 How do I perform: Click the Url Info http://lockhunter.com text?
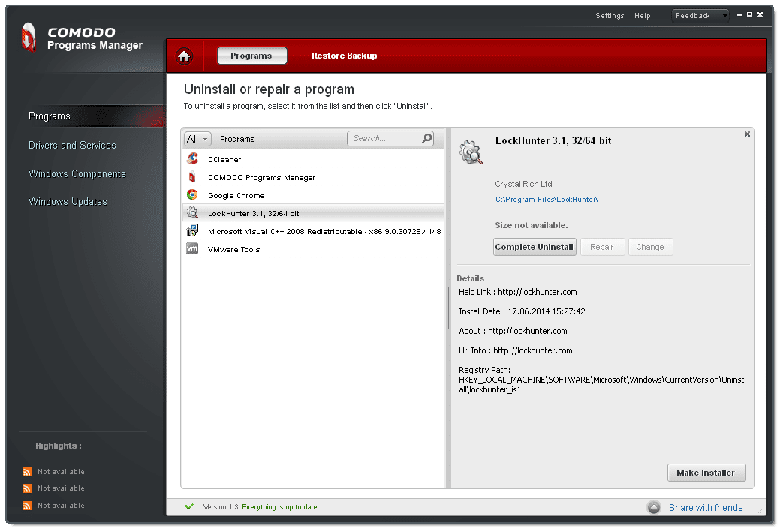(x=515, y=350)
